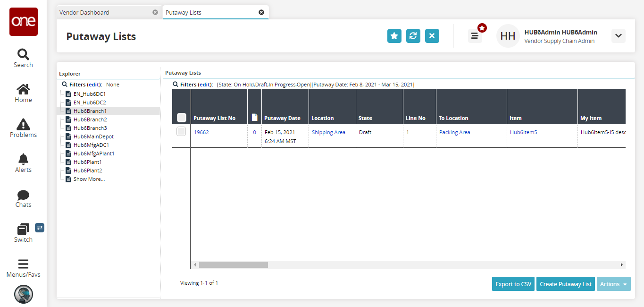The width and height of the screenshot is (644, 307).
Task: Click the horizontal scrollbar of the table
Action: click(233, 265)
